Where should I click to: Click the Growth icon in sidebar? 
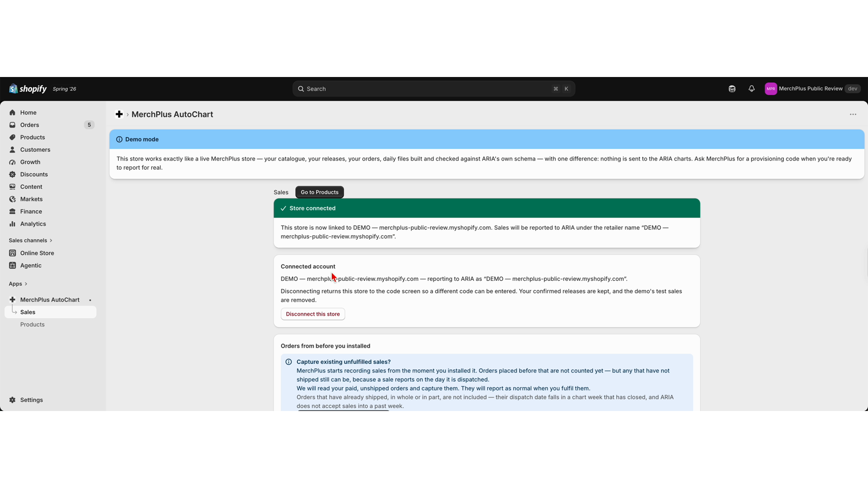click(12, 162)
